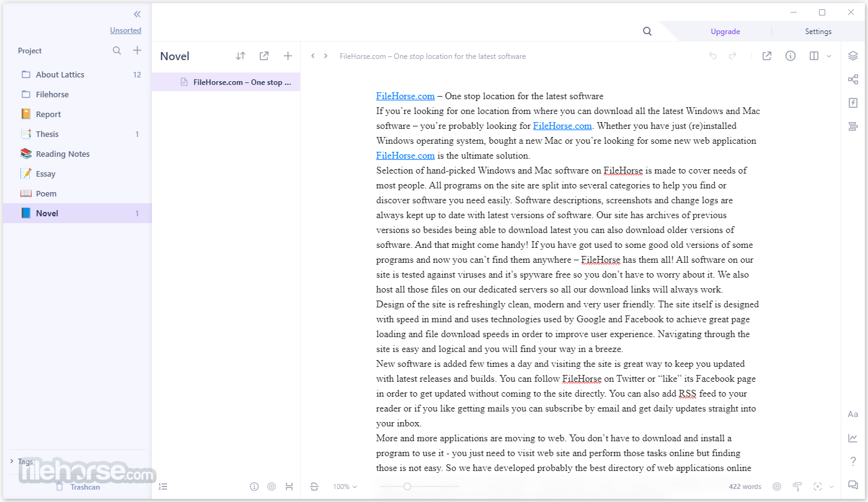This screenshot has width=868, height=502.
Task: Follow the FileHorse.com link before 'Whether you have'
Action: pos(562,126)
